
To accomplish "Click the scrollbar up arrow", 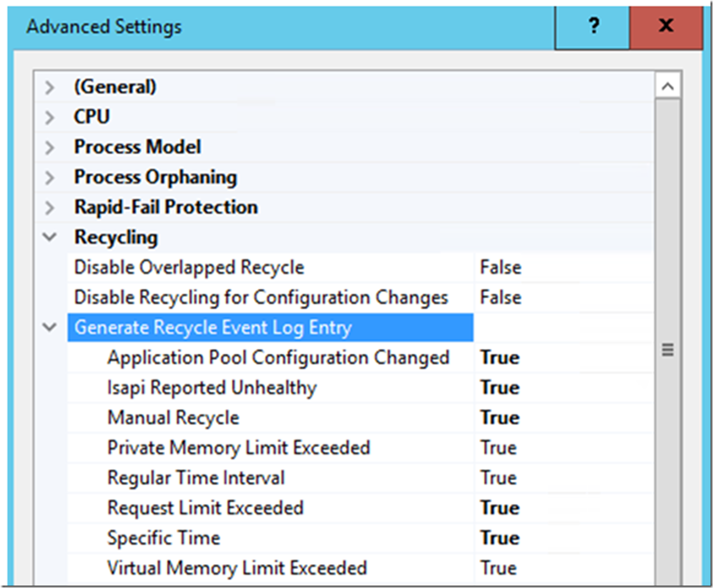I will tap(667, 86).
